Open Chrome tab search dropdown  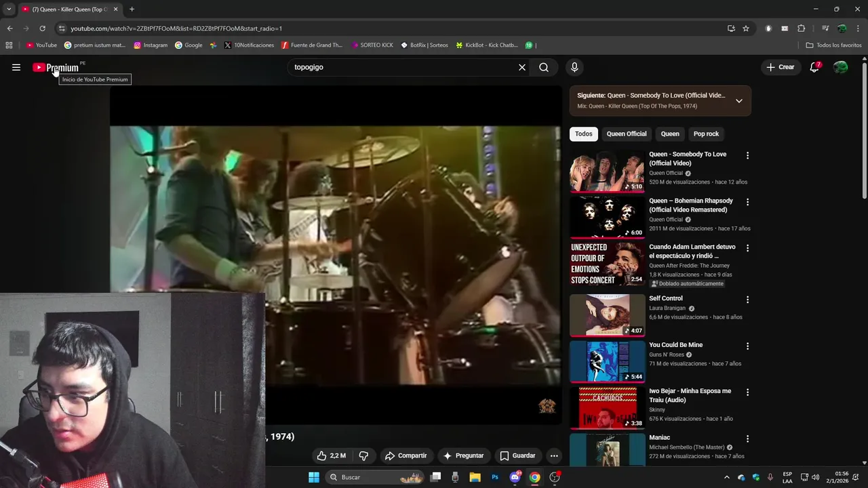point(9,9)
